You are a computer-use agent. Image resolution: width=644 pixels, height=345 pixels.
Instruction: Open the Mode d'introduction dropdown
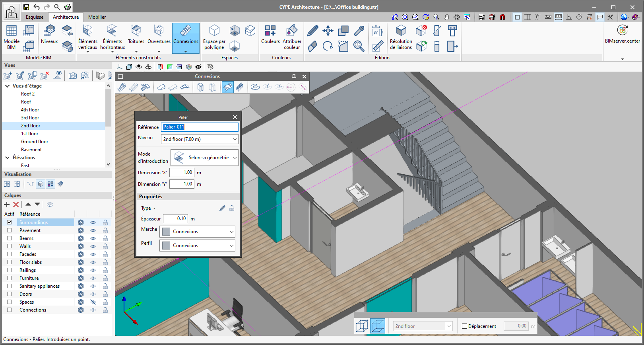[204, 158]
